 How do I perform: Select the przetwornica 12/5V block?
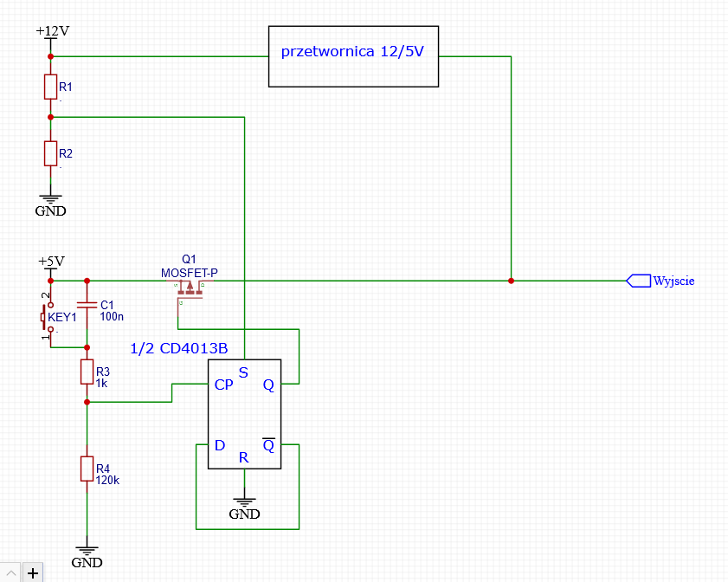click(x=353, y=56)
